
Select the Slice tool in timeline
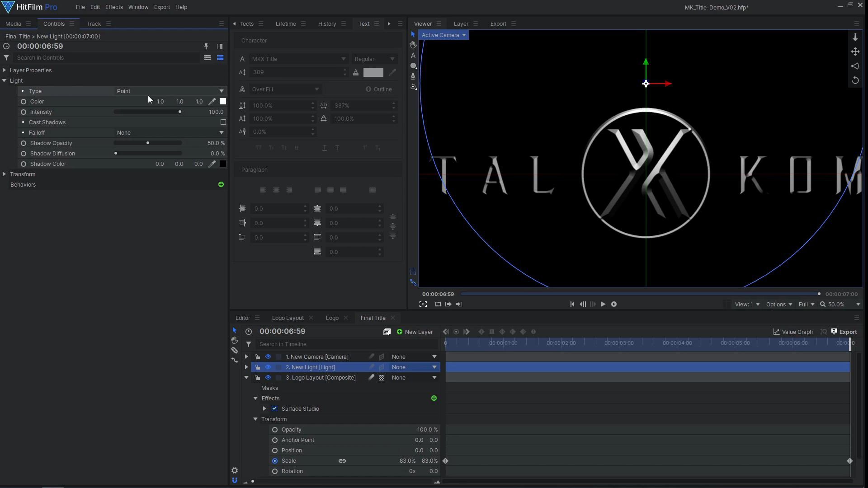pyautogui.click(x=234, y=350)
